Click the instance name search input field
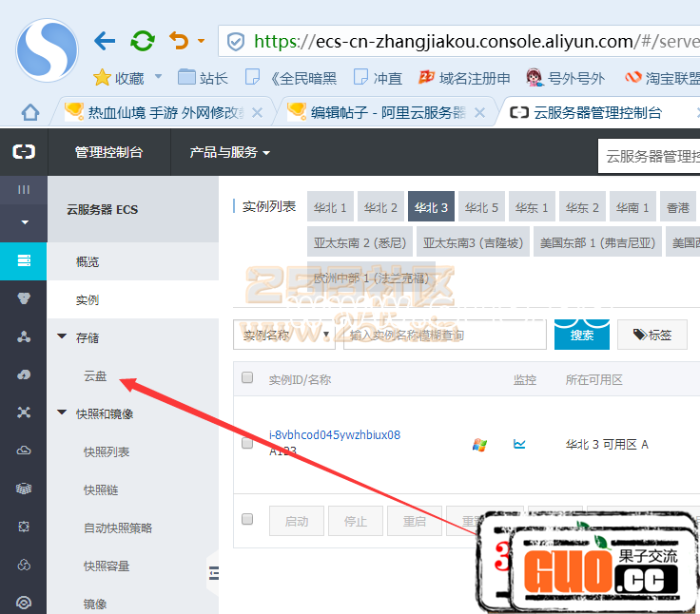700x614 pixels. pos(444,335)
